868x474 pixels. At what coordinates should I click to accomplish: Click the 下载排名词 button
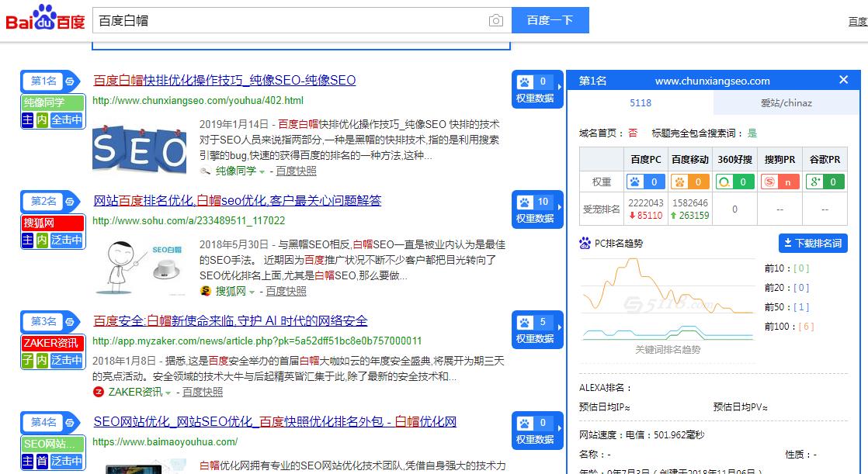coord(813,244)
